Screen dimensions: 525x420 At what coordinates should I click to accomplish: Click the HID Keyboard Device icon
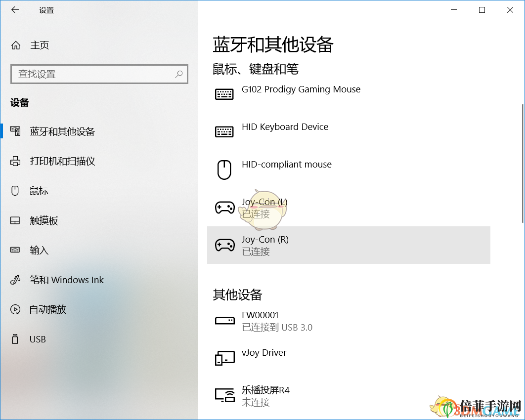pos(224,131)
